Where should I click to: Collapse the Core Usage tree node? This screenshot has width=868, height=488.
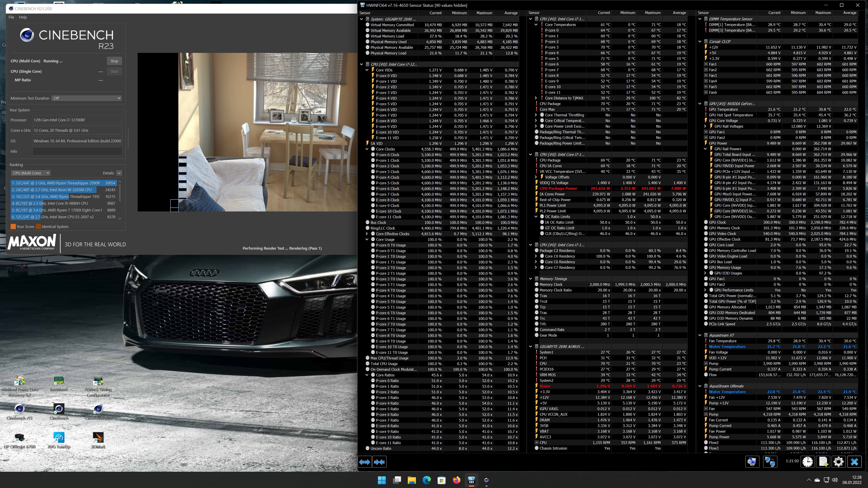point(367,239)
